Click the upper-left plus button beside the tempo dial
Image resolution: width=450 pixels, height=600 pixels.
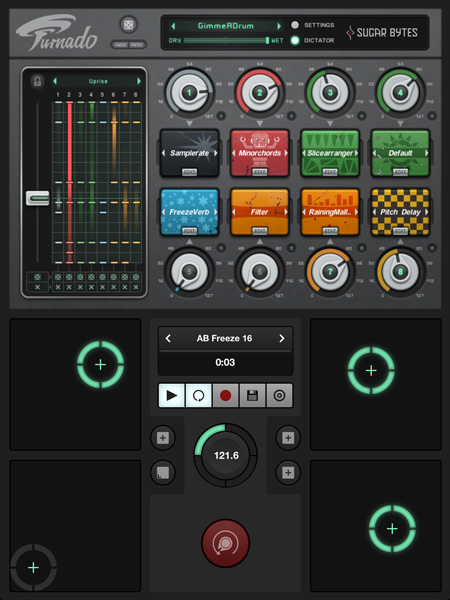(163, 437)
